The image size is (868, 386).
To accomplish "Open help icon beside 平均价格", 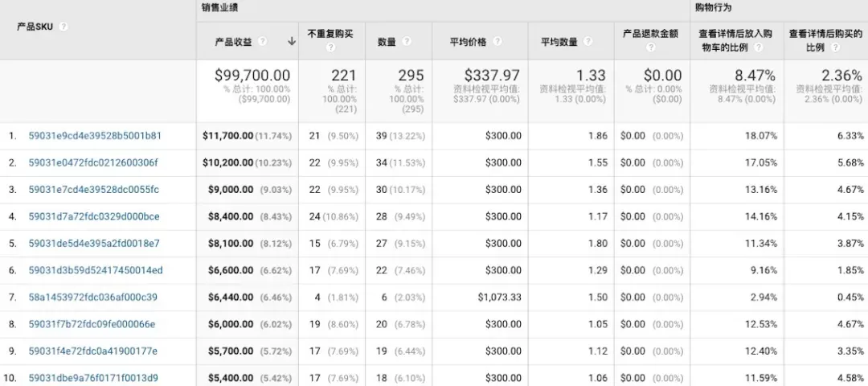I will coord(497,42).
